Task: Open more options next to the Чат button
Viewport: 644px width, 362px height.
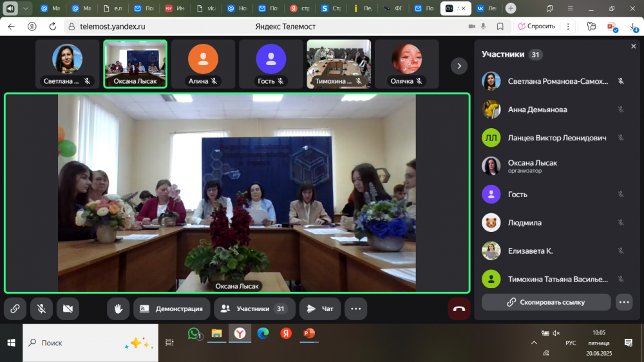Action: (355, 309)
